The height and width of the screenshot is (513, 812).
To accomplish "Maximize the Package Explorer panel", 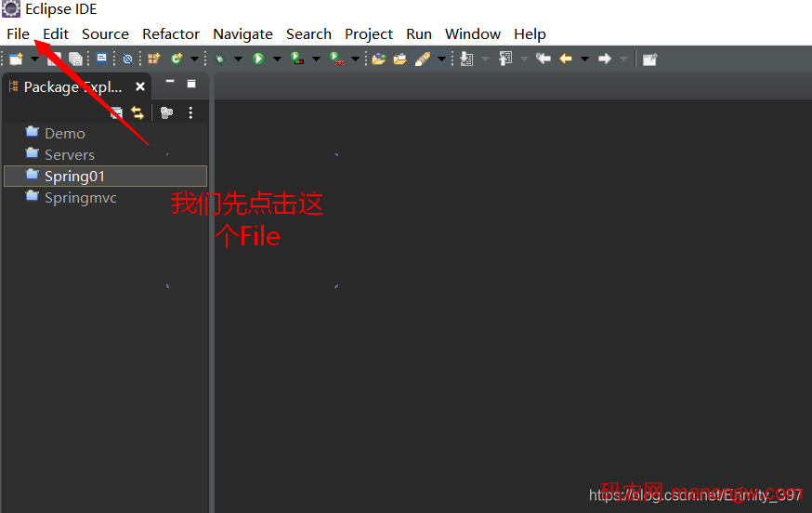I will coord(191,84).
